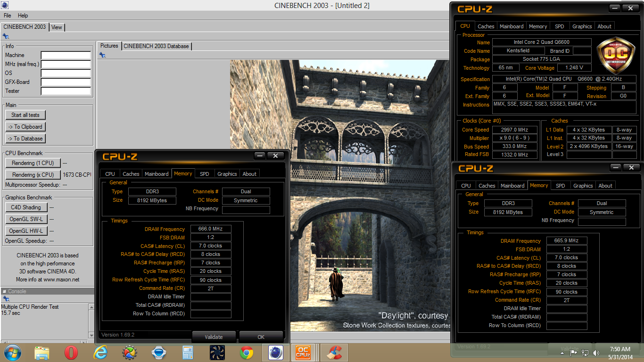The width and height of the screenshot is (644, 362).
Task: Run Rendering (x CPU) benchmark
Action: pos(33,175)
